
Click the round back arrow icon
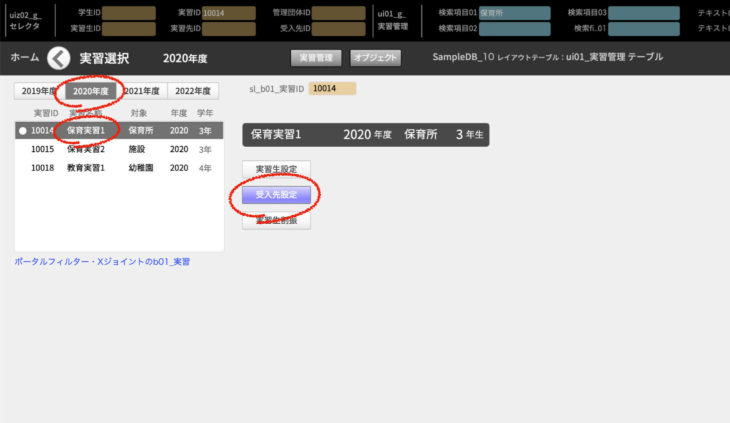(61, 58)
